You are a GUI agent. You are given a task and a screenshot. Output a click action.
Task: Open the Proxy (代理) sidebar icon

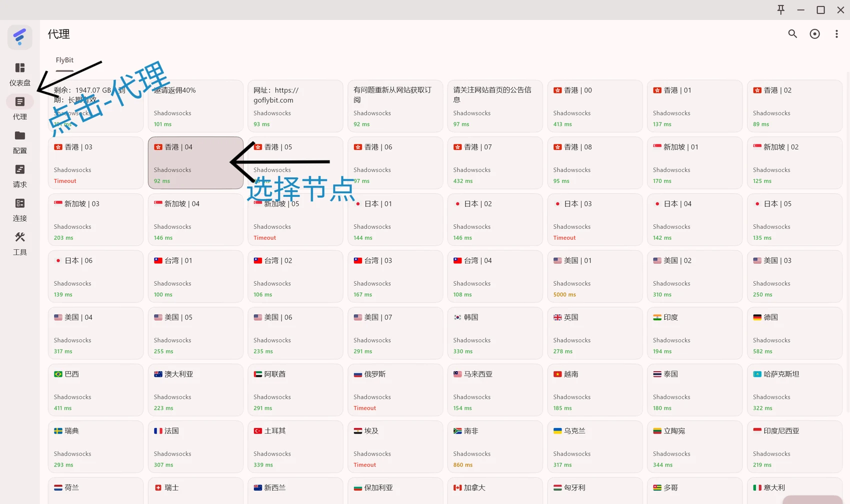20,102
